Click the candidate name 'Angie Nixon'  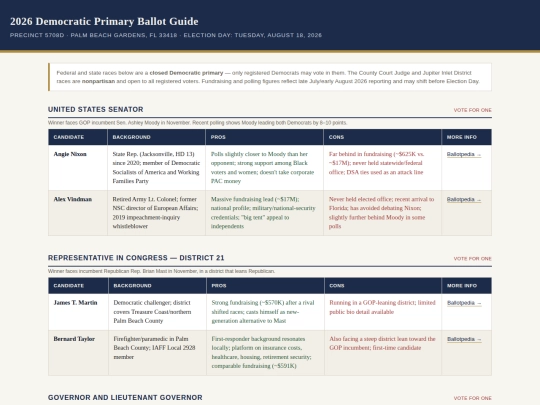point(70,154)
